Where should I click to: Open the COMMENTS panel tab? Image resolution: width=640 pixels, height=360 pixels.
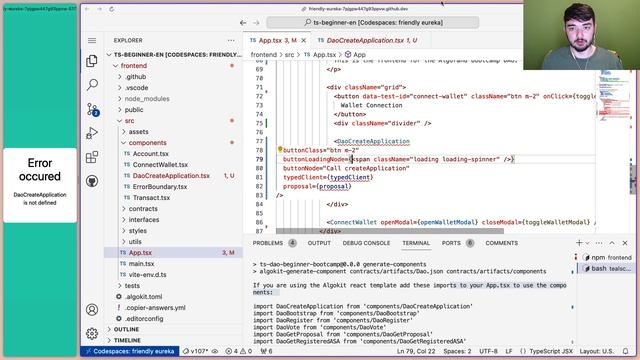pyautogui.click(x=502, y=243)
